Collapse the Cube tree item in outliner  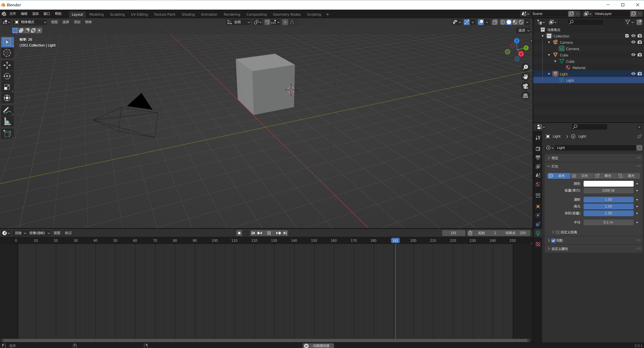coord(549,55)
